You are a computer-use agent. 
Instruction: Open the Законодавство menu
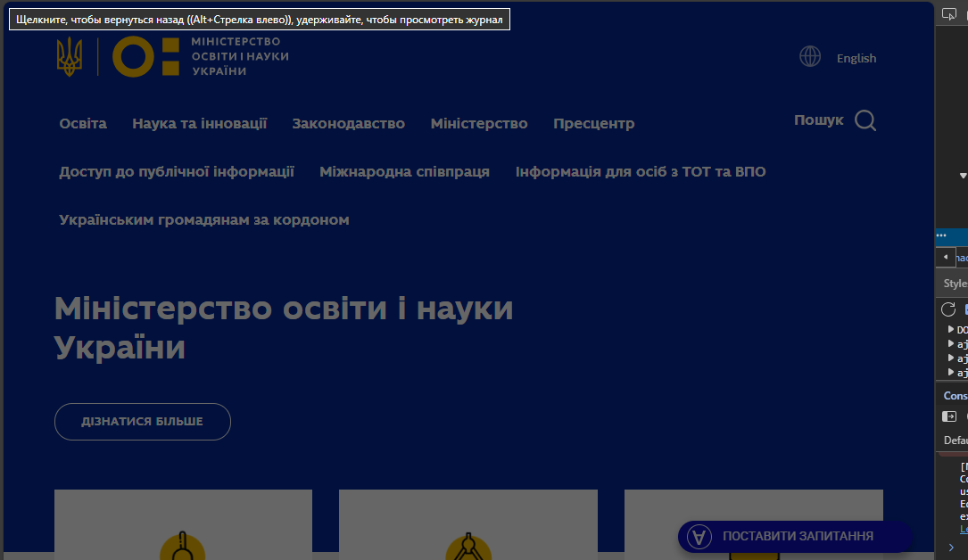click(348, 123)
